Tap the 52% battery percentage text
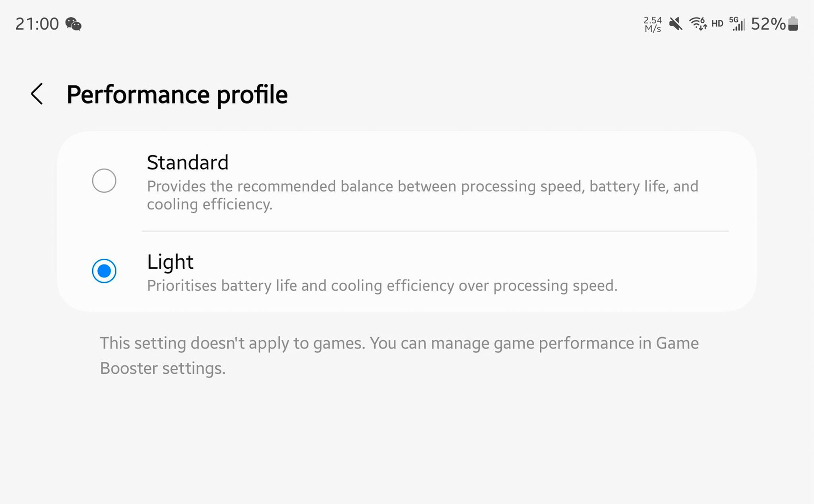Image resolution: width=814 pixels, height=504 pixels. point(768,24)
